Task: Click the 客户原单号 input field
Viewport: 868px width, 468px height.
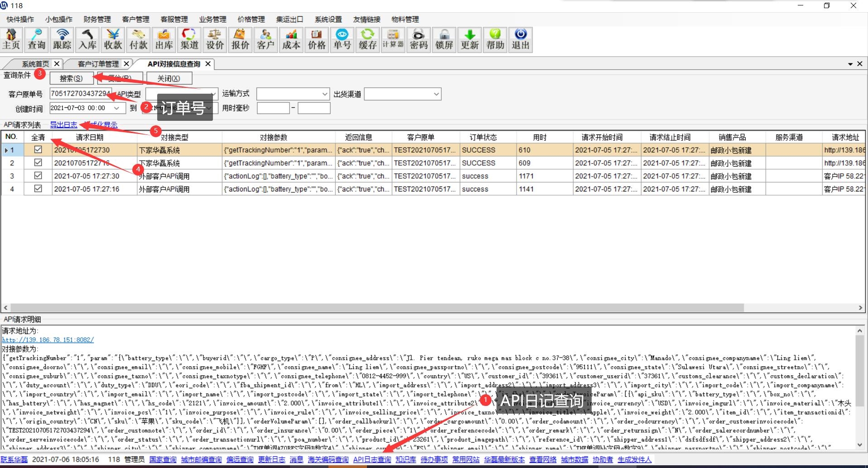Action: 80,94
